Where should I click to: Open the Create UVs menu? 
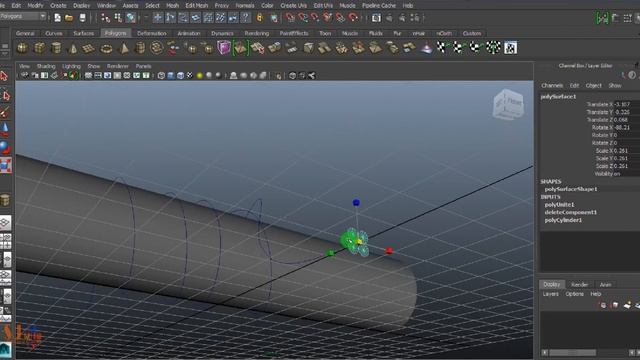pyautogui.click(x=293, y=6)
